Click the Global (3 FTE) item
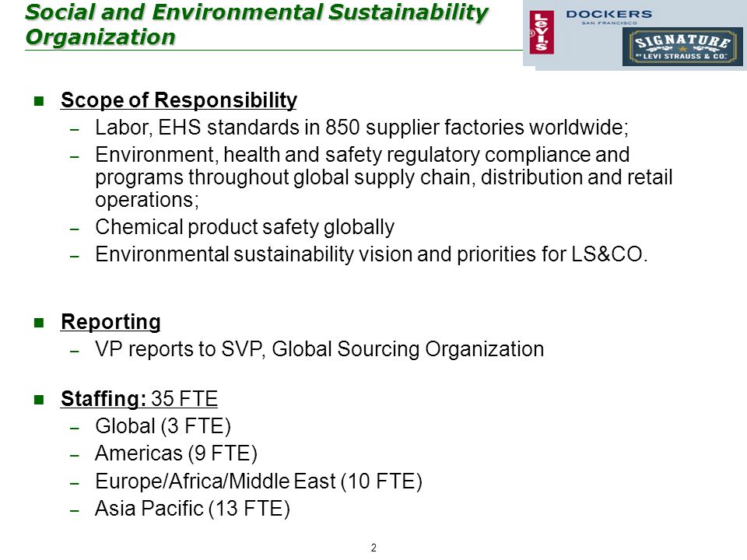This screenshot has width=747, height=560. pos(163,426)
